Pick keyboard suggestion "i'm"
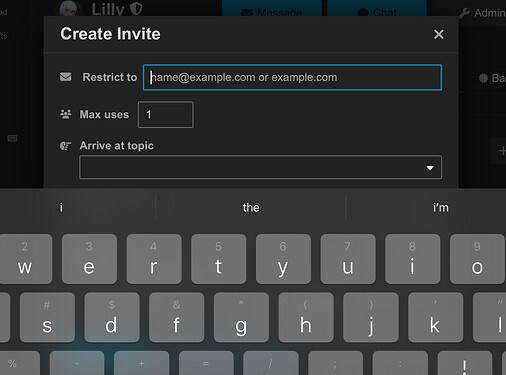The image size is (506, 375). [x=441, y=208]
